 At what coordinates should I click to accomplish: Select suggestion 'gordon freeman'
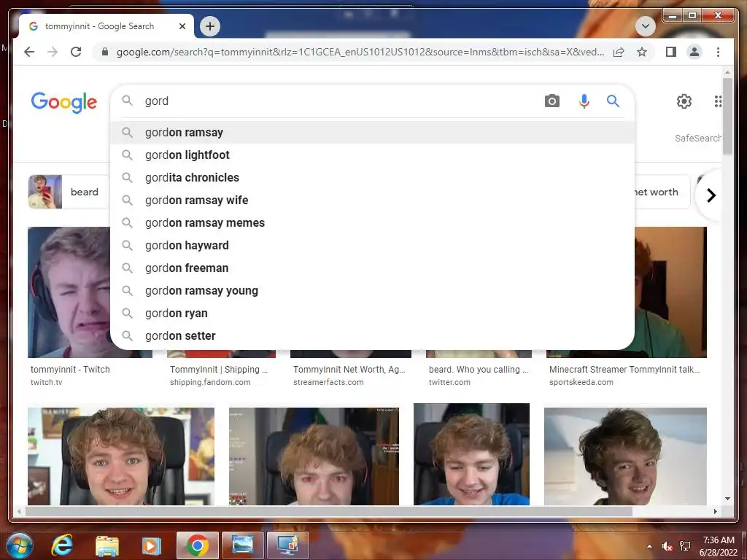[372, 268]
